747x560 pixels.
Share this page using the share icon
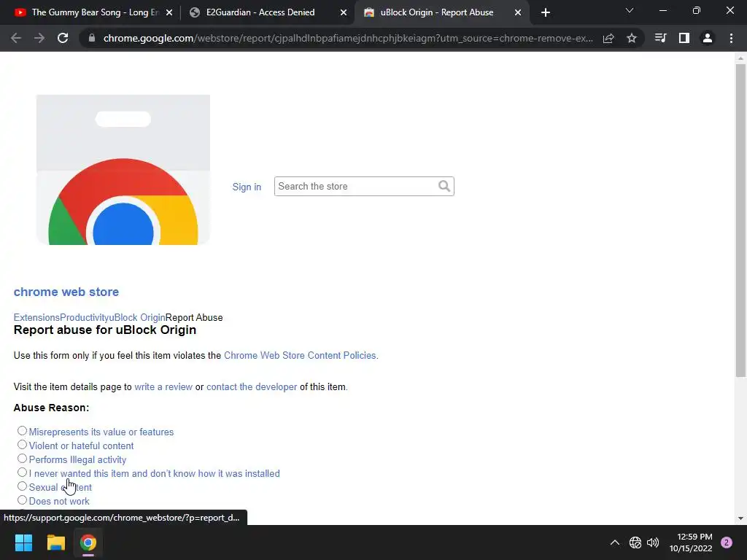tap(608, 38)
